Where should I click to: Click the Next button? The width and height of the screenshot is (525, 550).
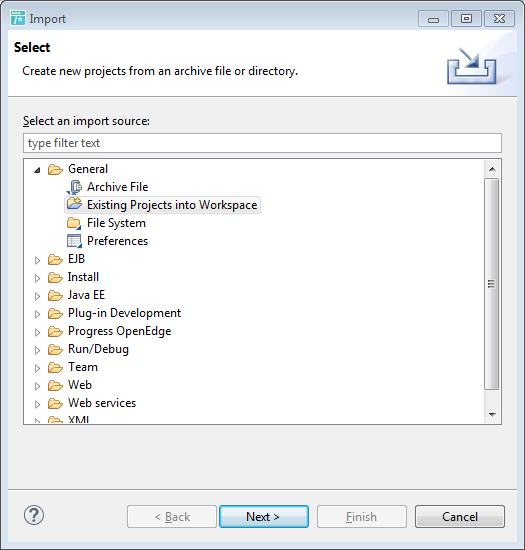pos(264,516)
